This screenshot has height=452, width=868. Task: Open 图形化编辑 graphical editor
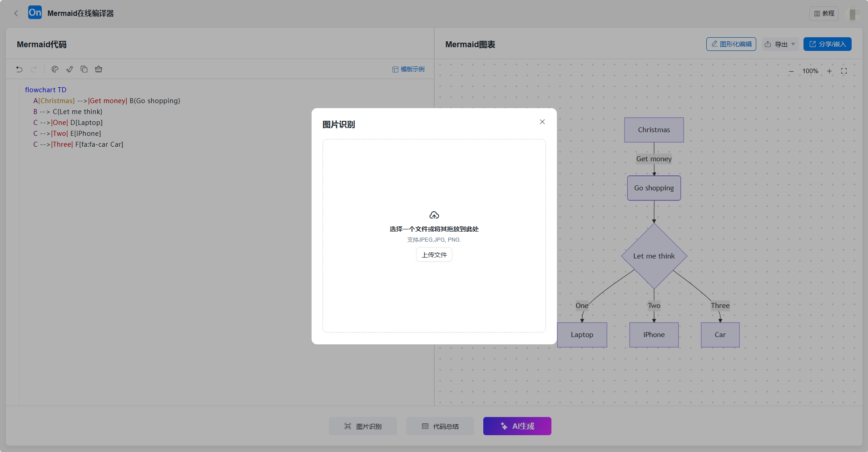pyautogui.click(x=731, y=44)
